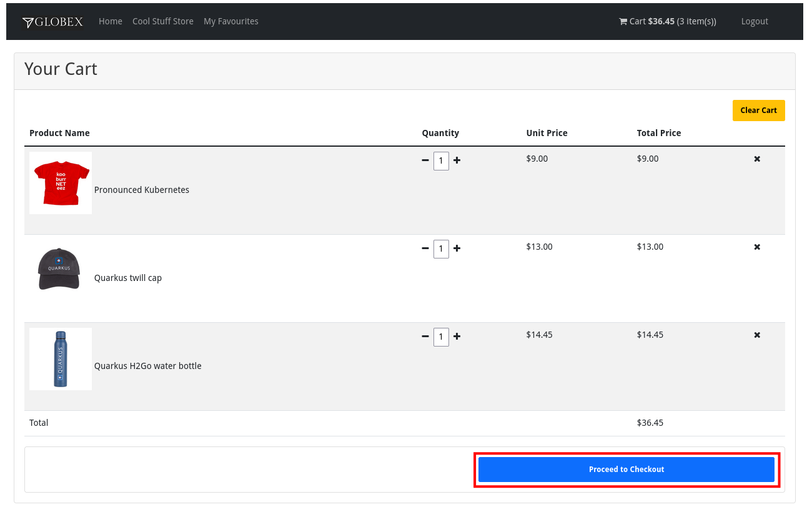The height and width of the screenshot is (517, 812).
Task: Select the 'Quarkus H2Go water bottle' product name
Action: click(x=148, y=366)
